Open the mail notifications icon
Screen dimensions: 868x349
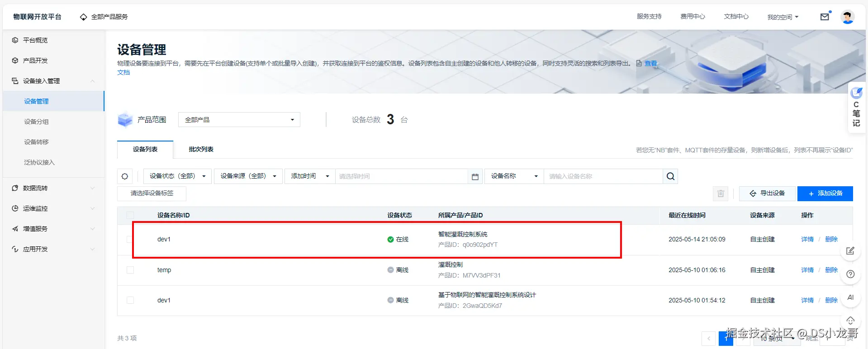click(825, 17)
